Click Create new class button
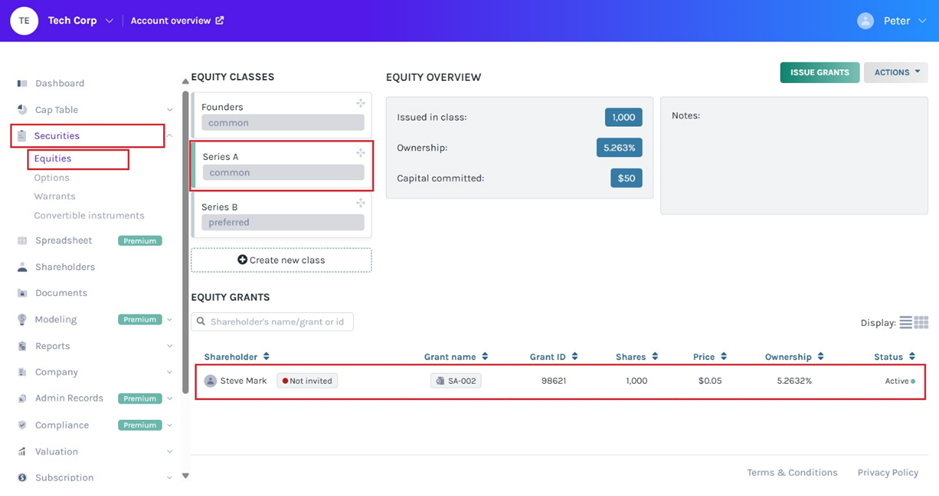This screenshot has height=496, width=939. click(x=281, y=260)
